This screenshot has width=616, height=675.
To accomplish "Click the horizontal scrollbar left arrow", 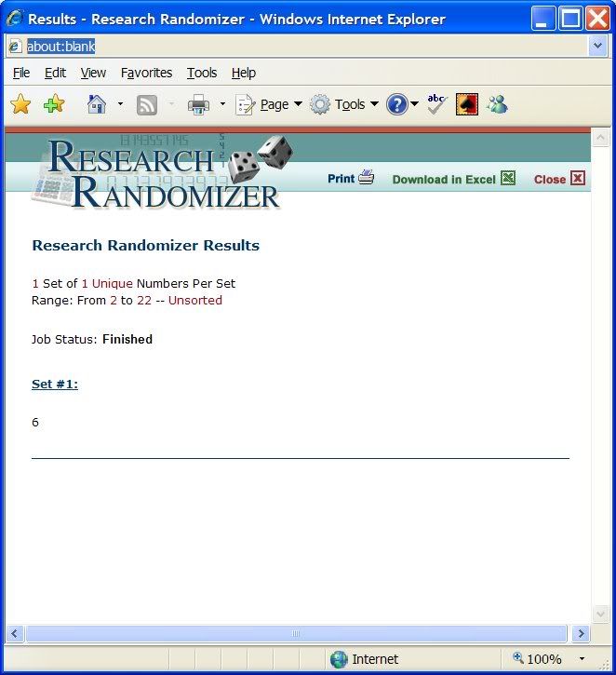I will pyautogui.click(x=15, y=634).
